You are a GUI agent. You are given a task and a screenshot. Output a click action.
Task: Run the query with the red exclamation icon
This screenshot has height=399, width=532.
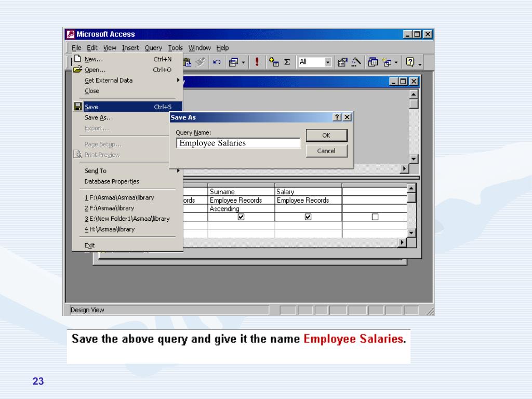coord(257,62)
